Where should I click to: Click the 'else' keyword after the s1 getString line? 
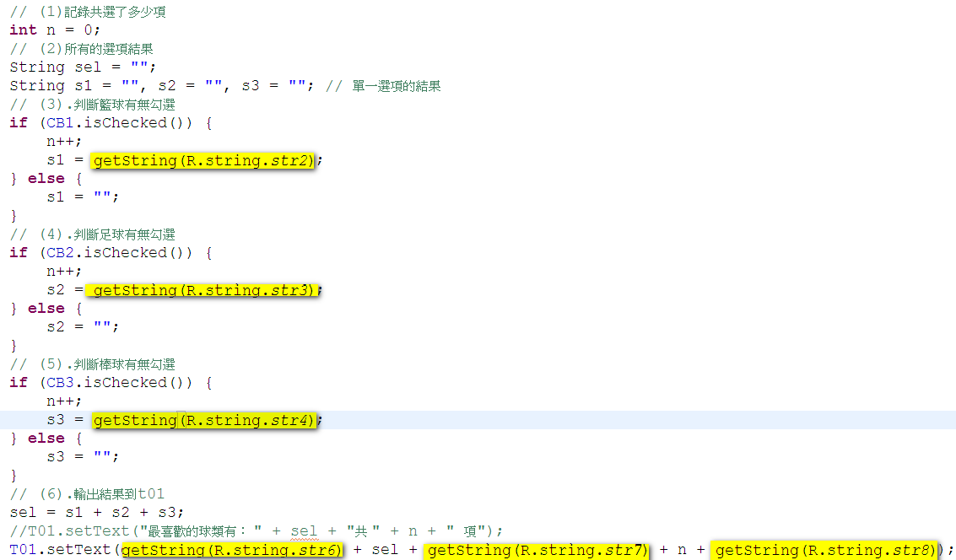[46, 179]
